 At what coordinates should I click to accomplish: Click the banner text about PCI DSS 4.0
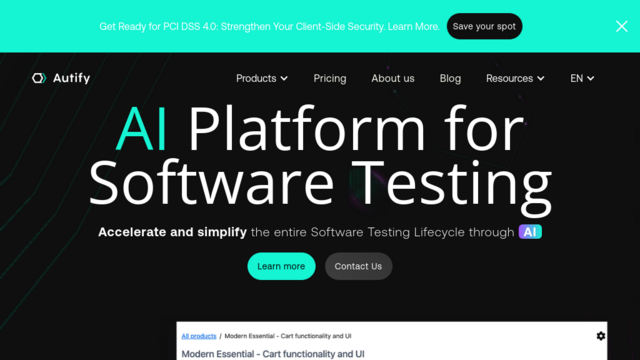pos(269,27)
